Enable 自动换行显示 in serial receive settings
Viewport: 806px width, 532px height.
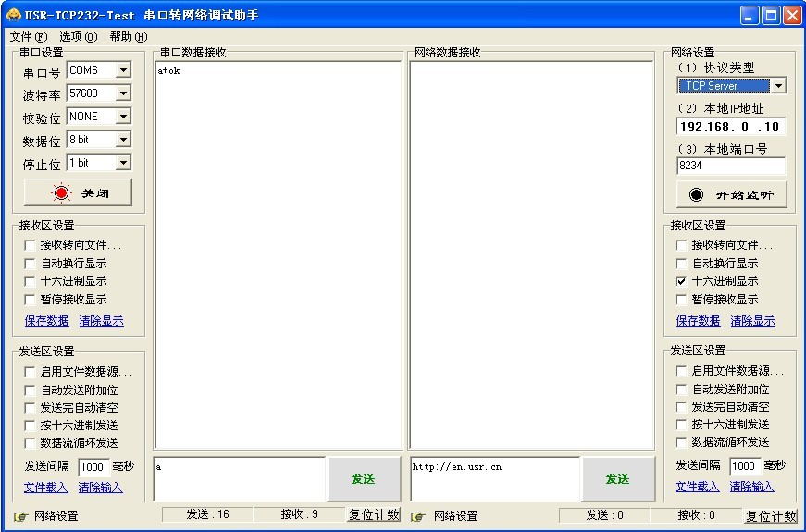coord(31,264)
